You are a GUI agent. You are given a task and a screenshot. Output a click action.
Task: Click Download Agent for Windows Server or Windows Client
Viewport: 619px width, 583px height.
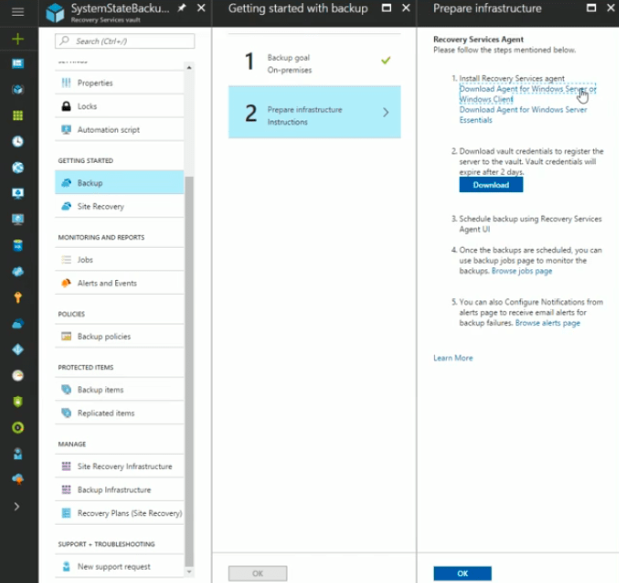[x=527, y=94]
